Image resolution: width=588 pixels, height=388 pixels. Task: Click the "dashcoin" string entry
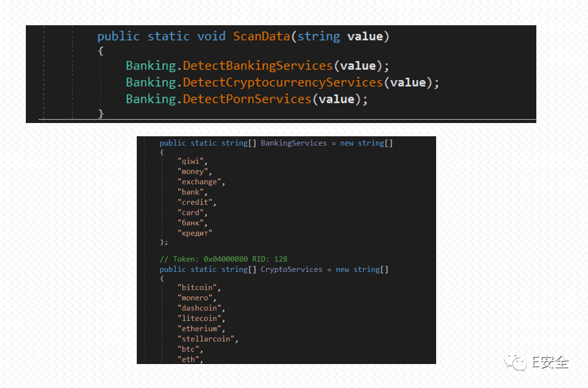[200, 308]
